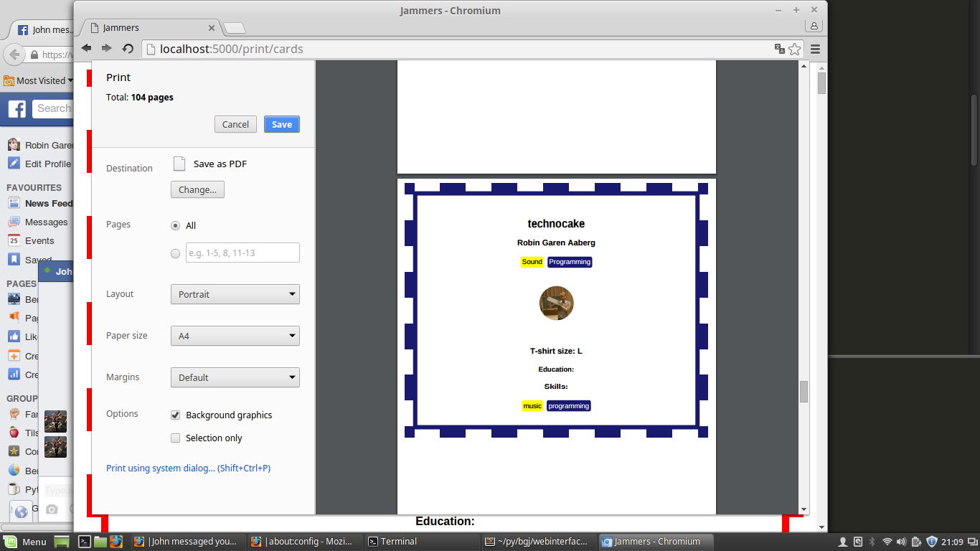
Task: Enable the Selection only checkbox
Action: click(175, 438)
